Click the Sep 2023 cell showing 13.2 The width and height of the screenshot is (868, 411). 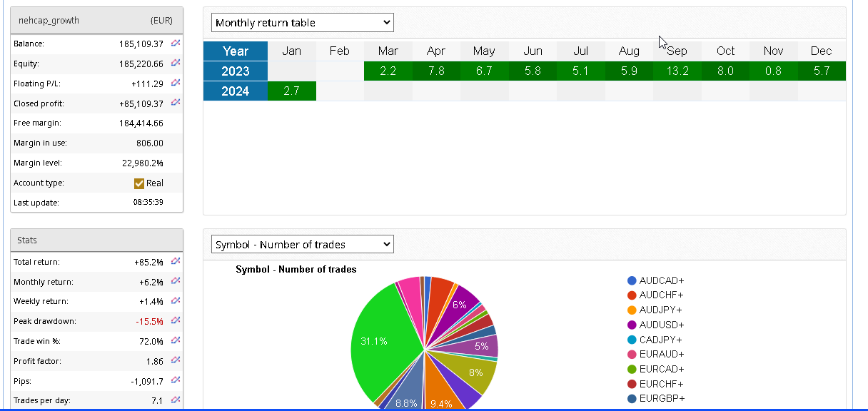pyautogui.click(x=677, y=71)
